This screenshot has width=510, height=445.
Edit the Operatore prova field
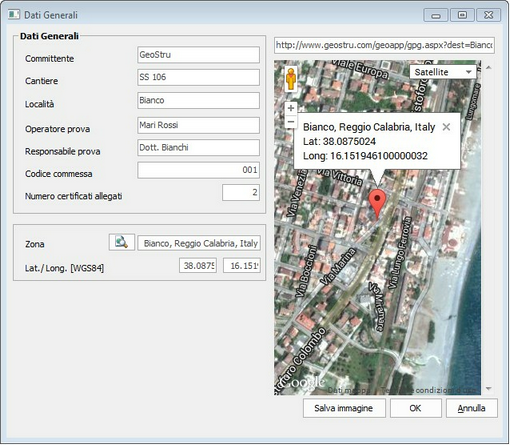tap(198, 125)
